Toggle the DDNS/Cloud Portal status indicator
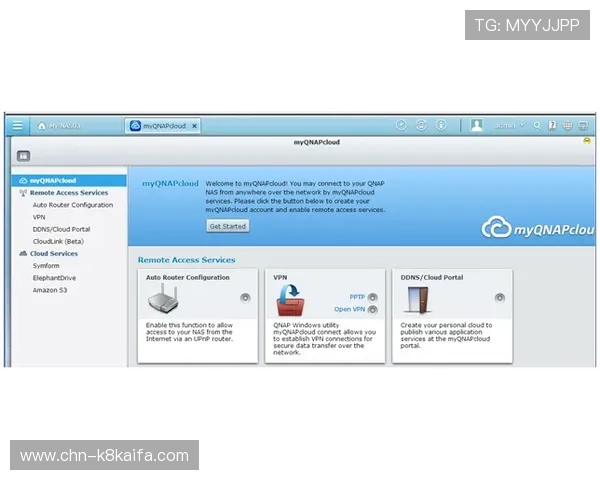This screenshot has height=480, width=600. (500, 298)
